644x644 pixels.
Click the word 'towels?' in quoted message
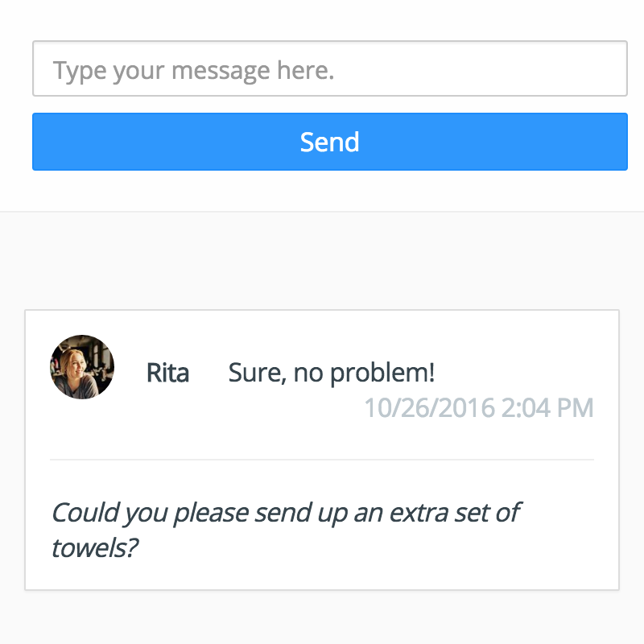pos(95,548)
